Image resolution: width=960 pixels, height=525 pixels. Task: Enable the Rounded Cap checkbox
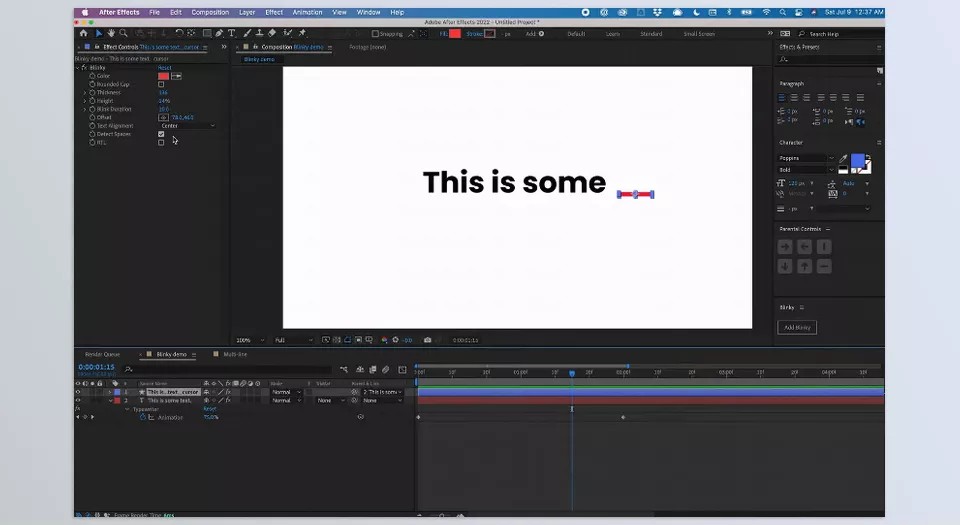pos(161,84)
